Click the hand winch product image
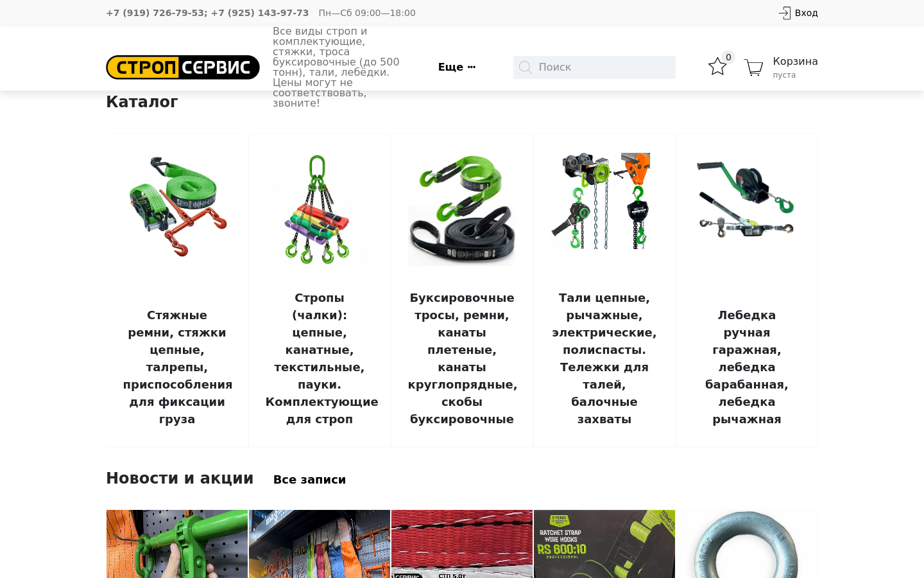This screenshot has height=578, width=924. point(747,200)
